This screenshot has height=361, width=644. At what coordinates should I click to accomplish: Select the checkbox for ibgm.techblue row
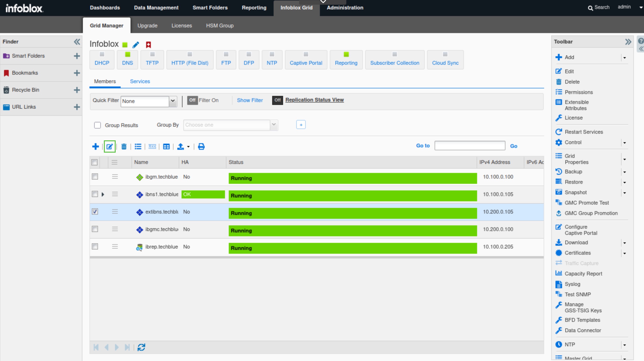(x=95, y=177)
